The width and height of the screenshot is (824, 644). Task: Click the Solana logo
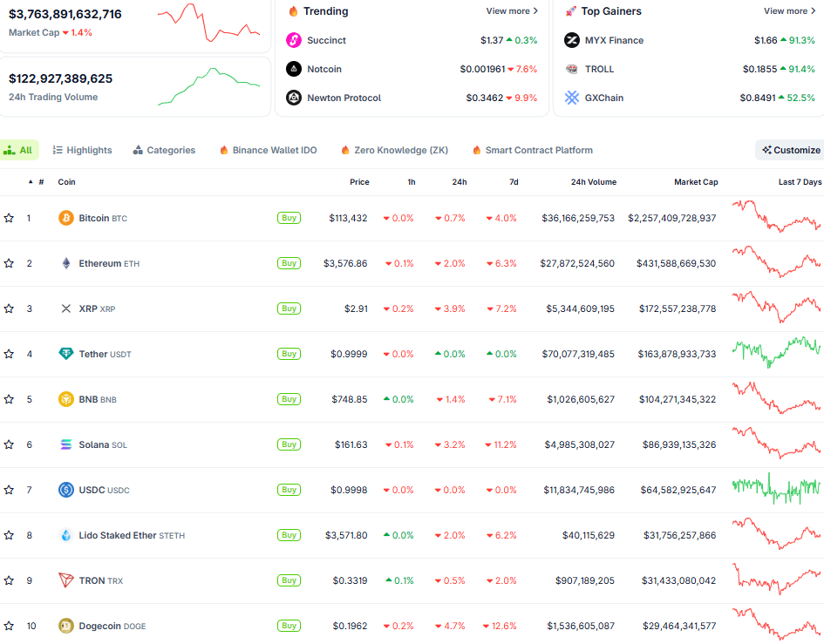click(x=65, y=444)
